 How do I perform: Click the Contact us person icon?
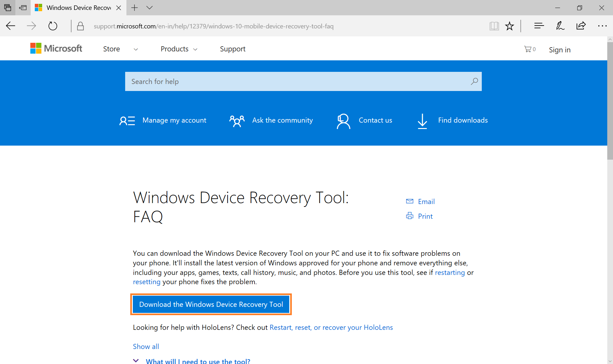coord(344,121)
